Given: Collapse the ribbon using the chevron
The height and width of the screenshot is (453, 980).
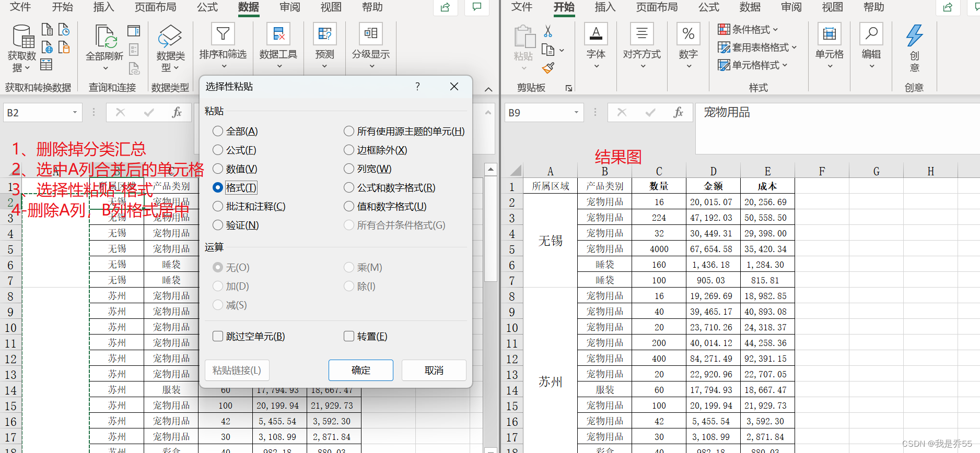Looking at the screenshot, I should pos(488,89).
